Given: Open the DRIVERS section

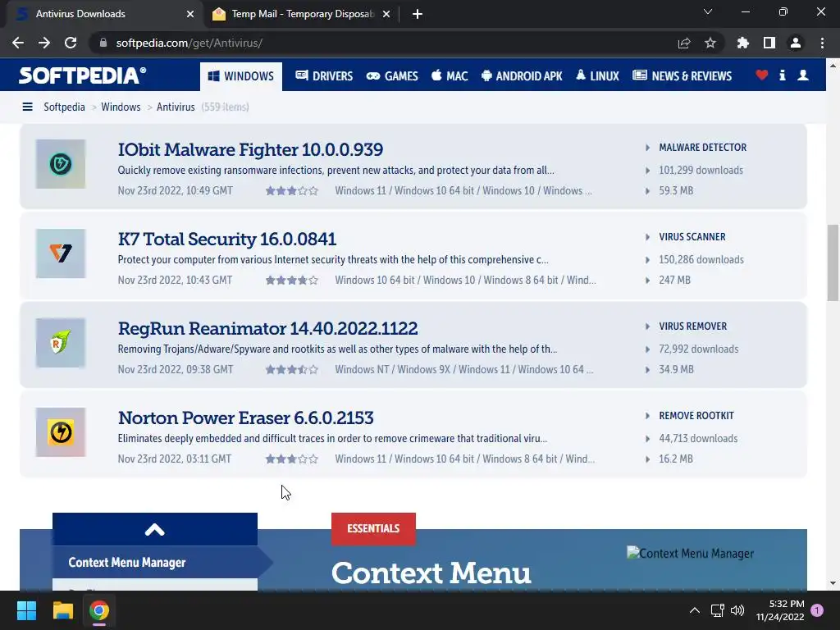Looking at the screenshot, I should pos(324,76).
